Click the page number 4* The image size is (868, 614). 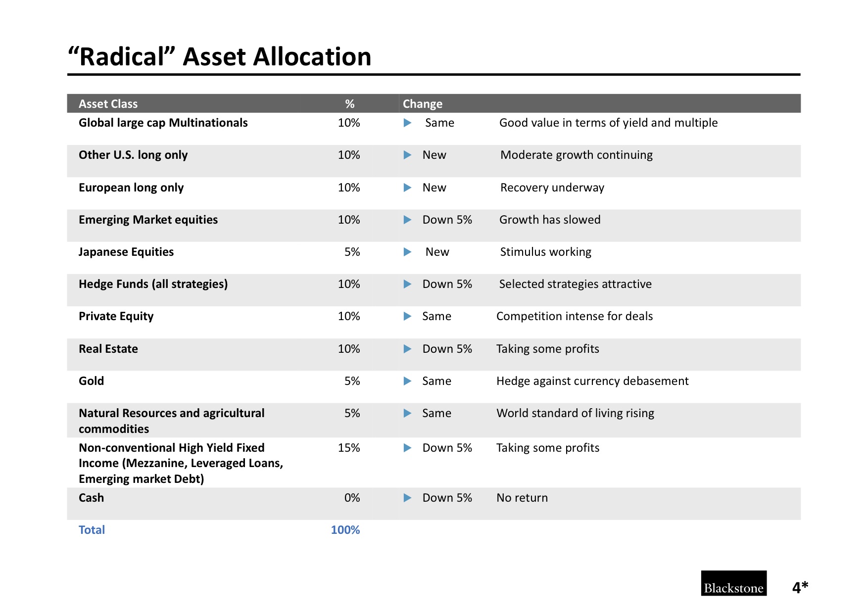[x=800, y=587]
